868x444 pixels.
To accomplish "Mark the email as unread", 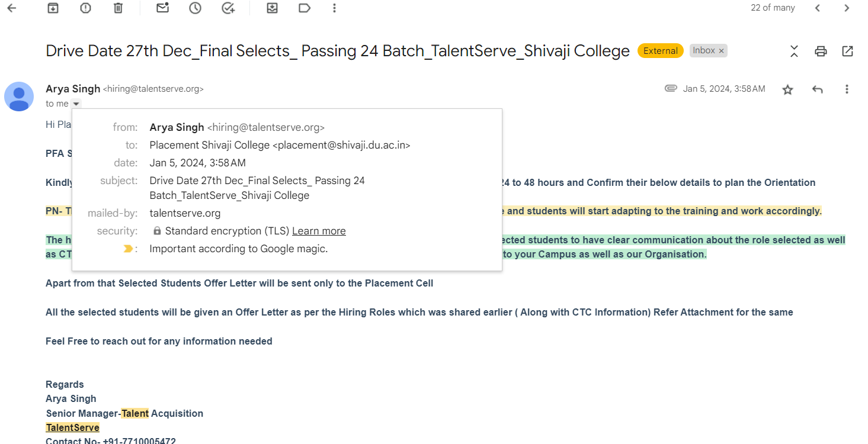I will tap(162, 8).
